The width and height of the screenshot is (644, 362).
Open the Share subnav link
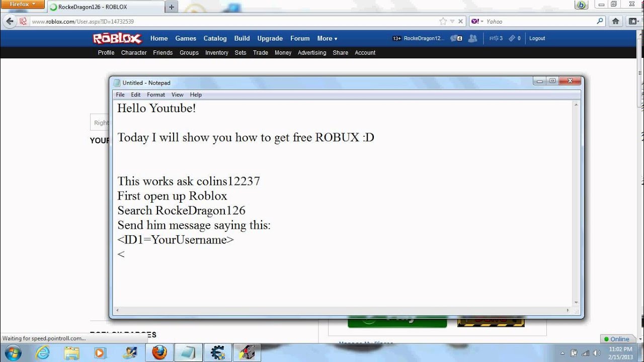tap(341, 53)
